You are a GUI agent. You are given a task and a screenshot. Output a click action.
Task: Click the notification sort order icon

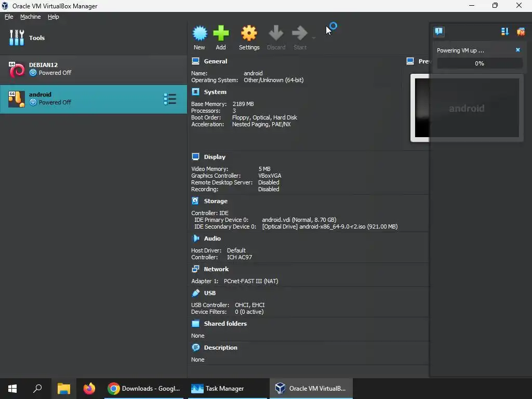[x=505, y=32]
